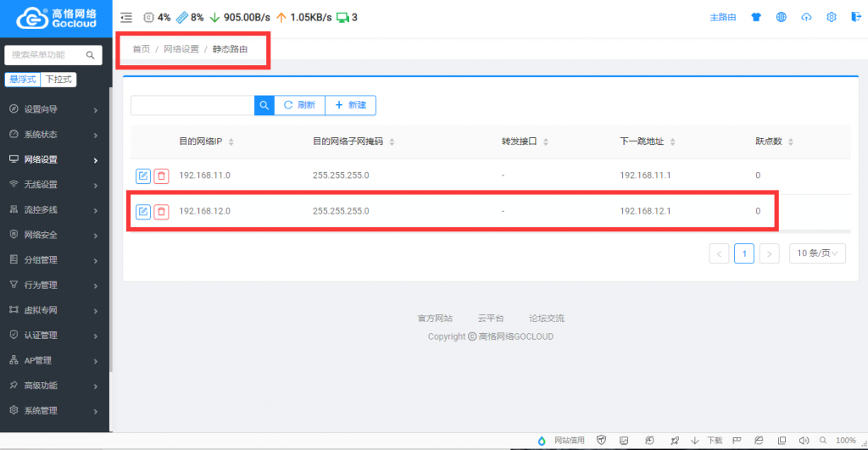
Task: Edit the 192.168.12.0 route entry
Action: click(x=142, y=212)
